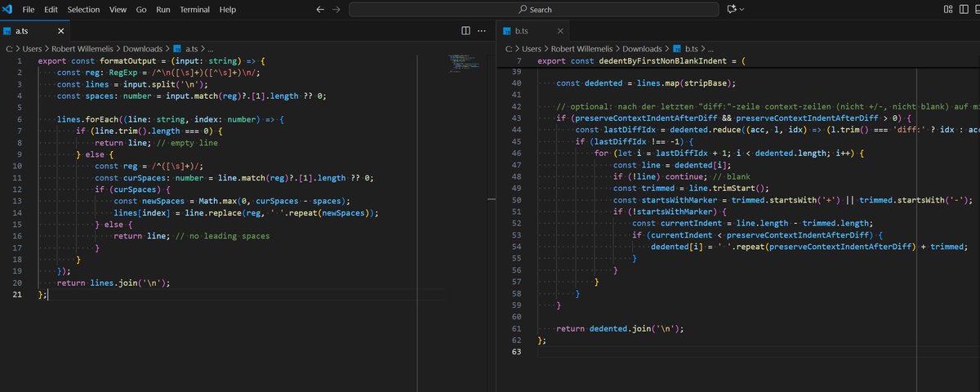
Task: Open the View menu
Action: coord(118,10)
